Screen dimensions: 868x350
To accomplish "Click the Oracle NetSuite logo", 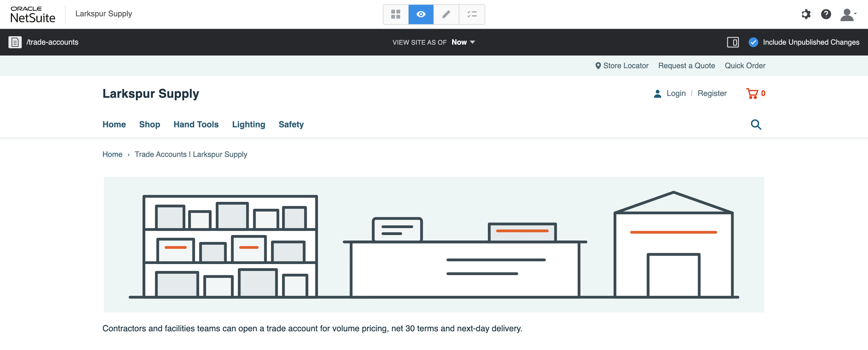I will pyautogui.click(x=33, y=14).
